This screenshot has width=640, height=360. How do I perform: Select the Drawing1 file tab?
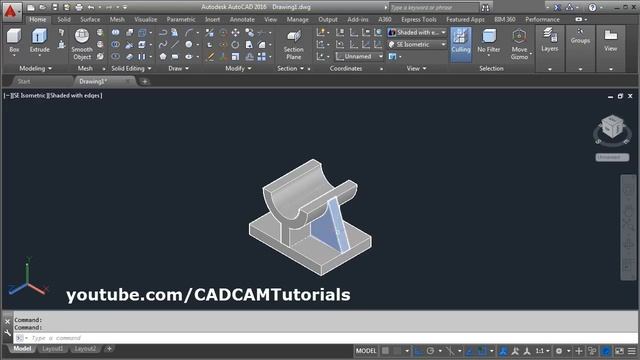tap(93, 81)
